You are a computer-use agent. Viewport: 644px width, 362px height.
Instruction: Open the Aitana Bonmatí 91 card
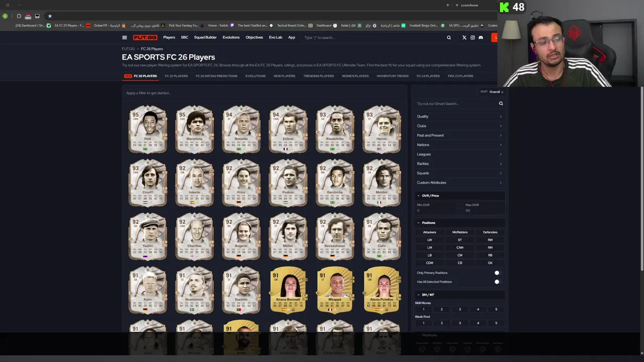288,290
